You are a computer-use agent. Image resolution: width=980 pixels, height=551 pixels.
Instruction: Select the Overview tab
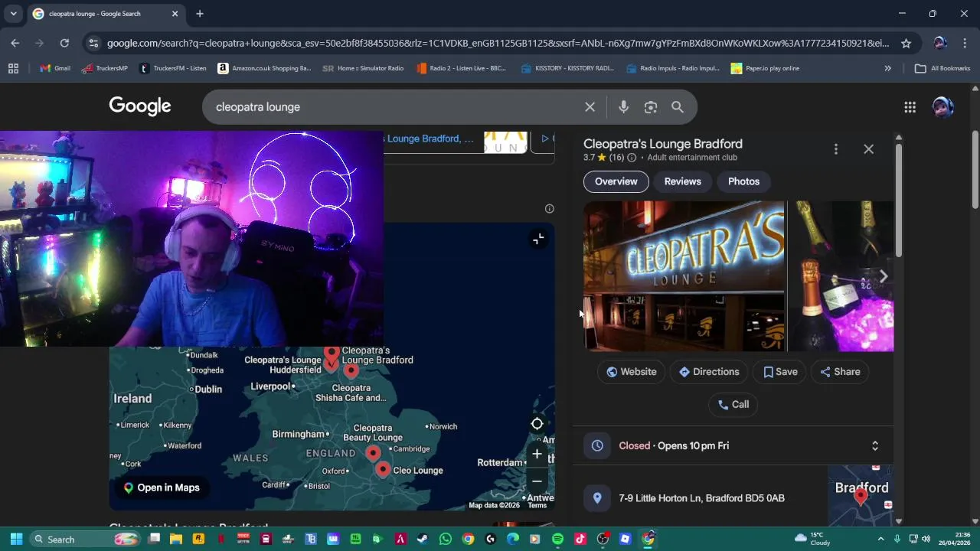coord(616,181)
